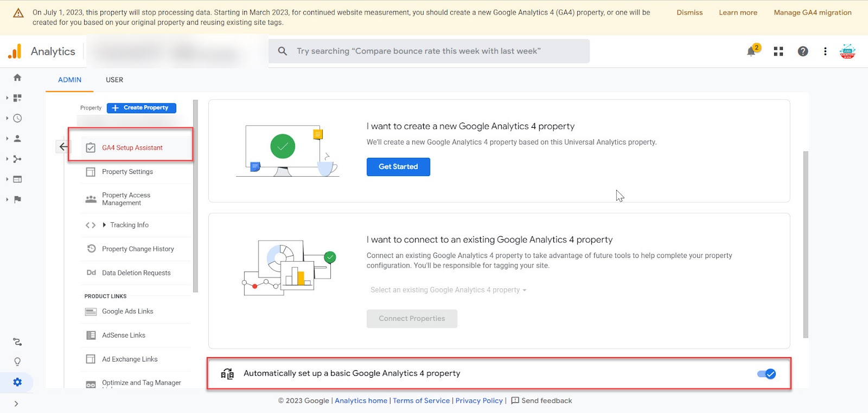The image size is (868, 413).
Task: Click the Get Started button
Action: click(x=398, y=167)
